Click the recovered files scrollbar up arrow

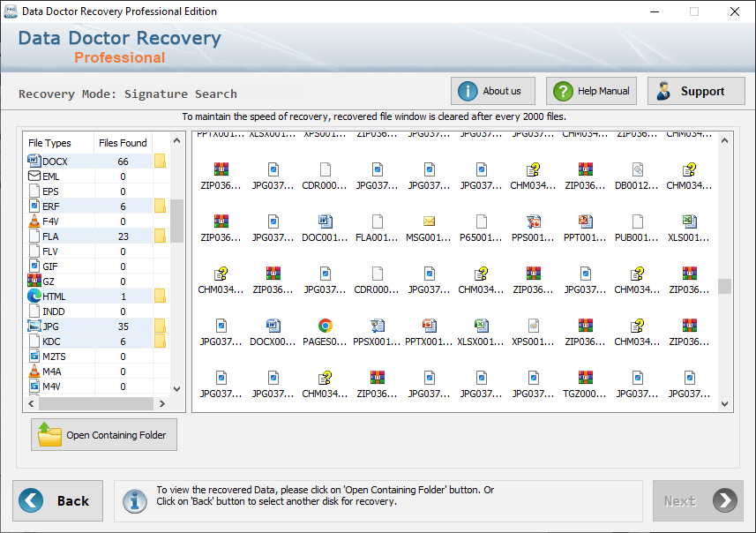[x=724, y=141]
